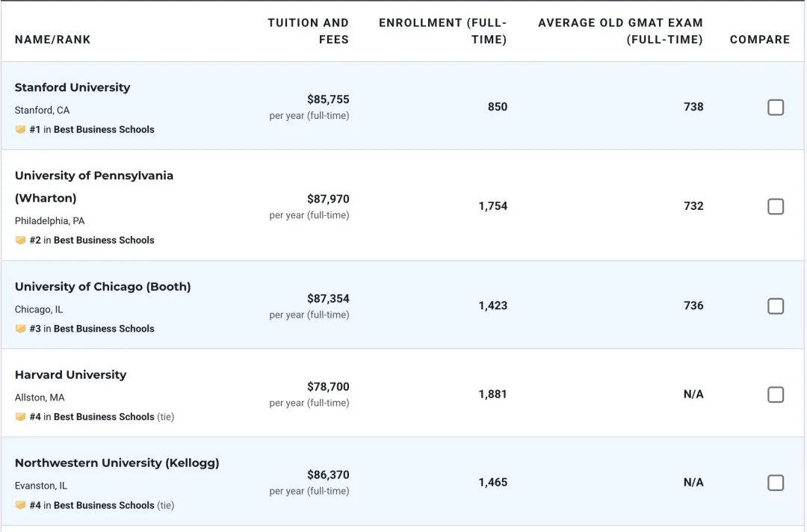Click the Name/Rank column header
The image size is (807, 532).
pos(52,40)
